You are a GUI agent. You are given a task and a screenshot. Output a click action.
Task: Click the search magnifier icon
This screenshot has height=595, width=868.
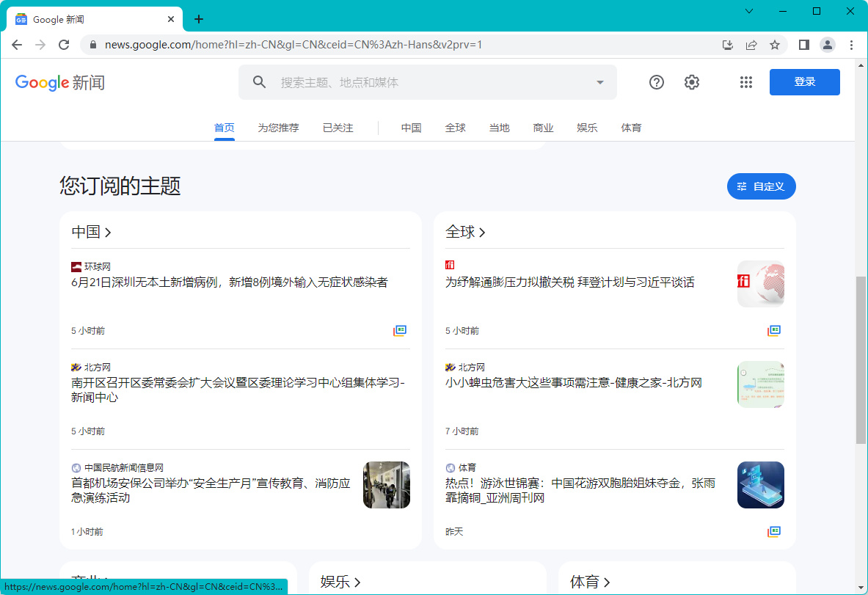point(259,82)
